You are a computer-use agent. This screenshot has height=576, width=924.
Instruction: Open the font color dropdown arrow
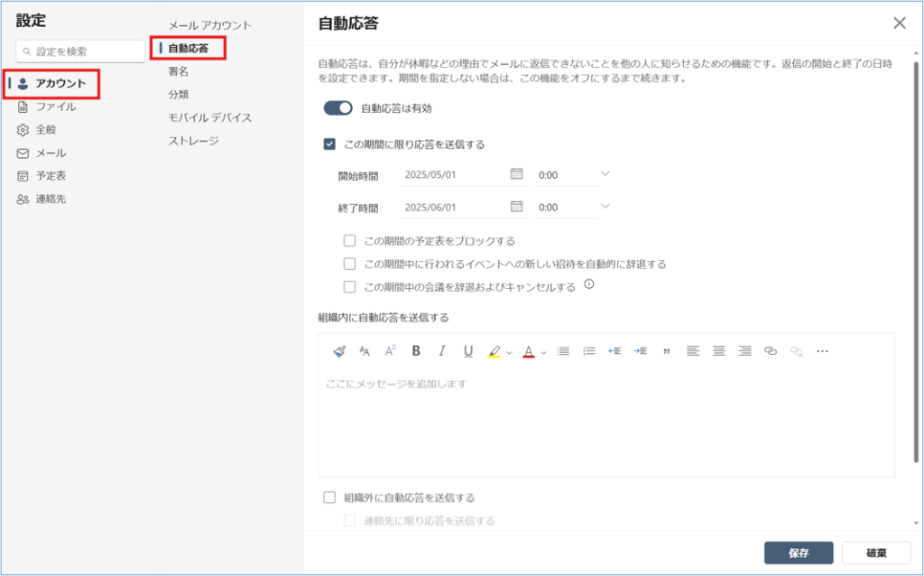coord(544,352)
